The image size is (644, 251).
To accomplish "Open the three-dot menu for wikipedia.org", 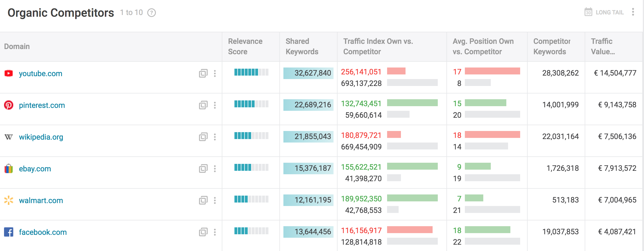I will click(215, 137).
